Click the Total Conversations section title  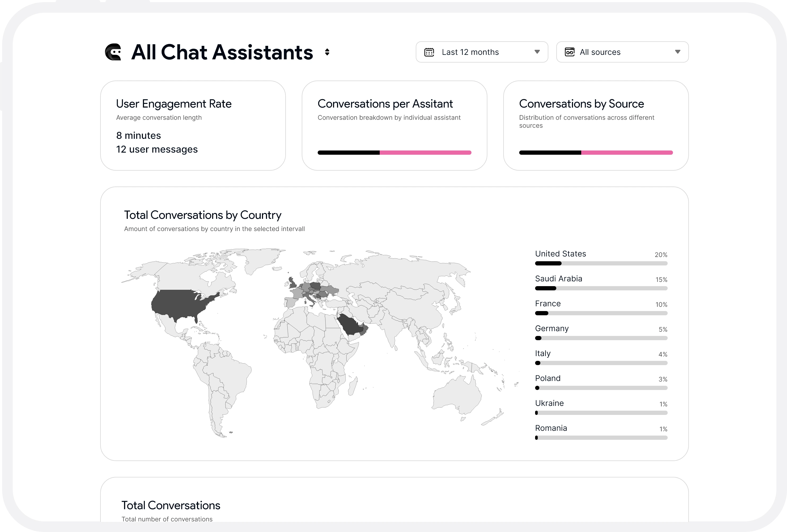point(171,505)
